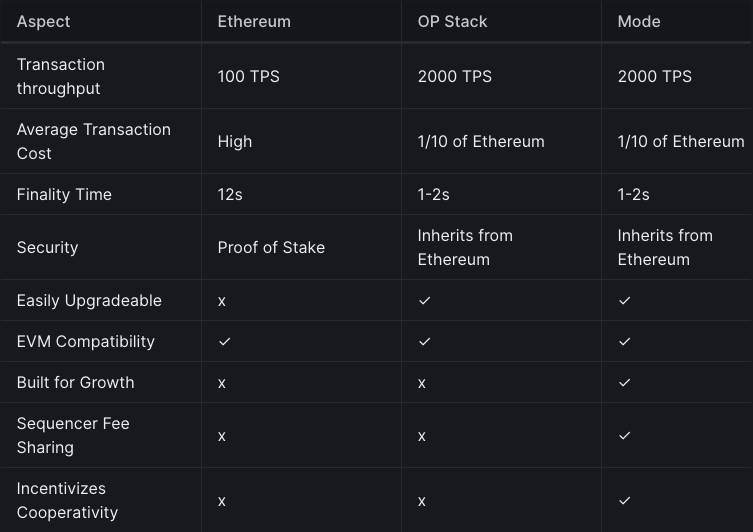Select the Mode column header
This screenshot has height=532, width=753.
click(x=639, y=22)
